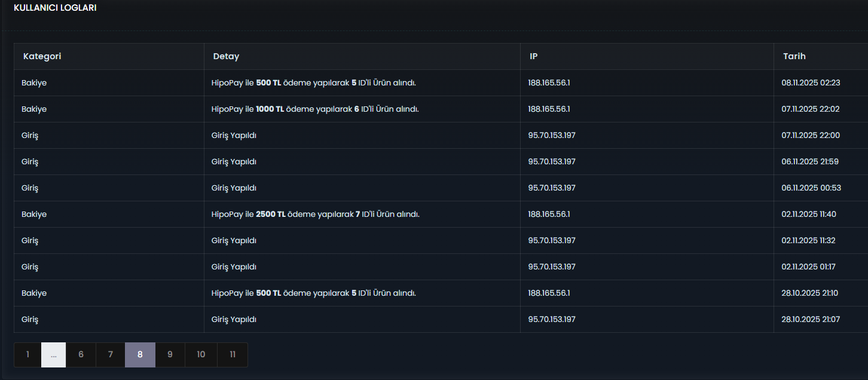Click the Kategori column header
The image size is (868, 380).
[42, 56]
